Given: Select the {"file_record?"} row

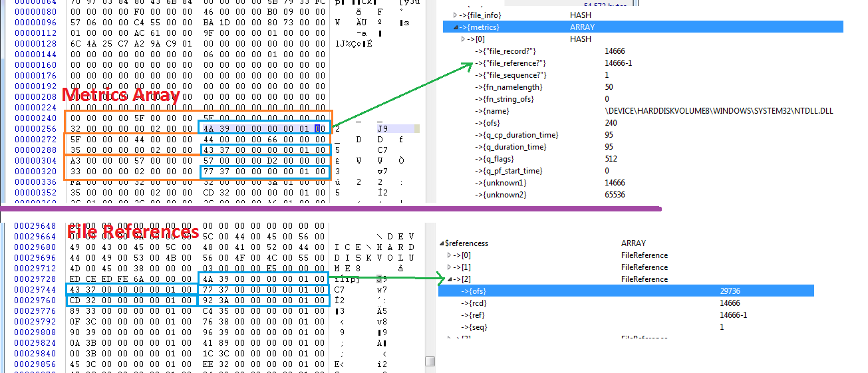Looking at the screenshot, I should coord(643,51).
